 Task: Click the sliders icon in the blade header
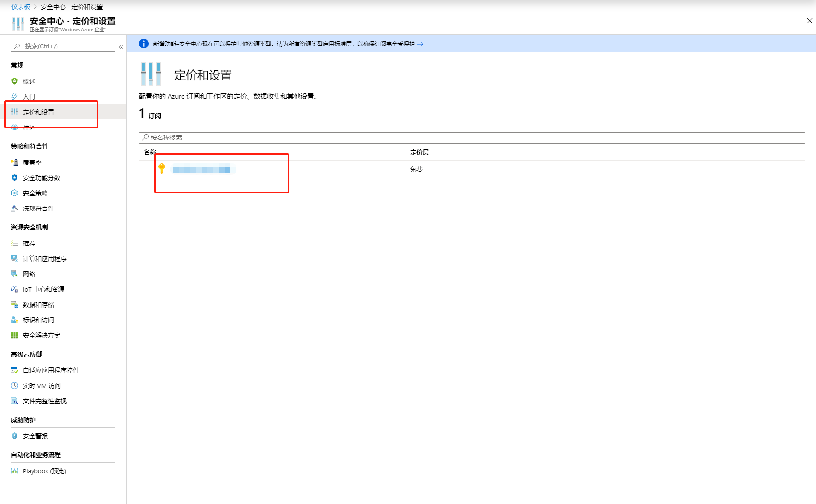[x=18, y=24]
